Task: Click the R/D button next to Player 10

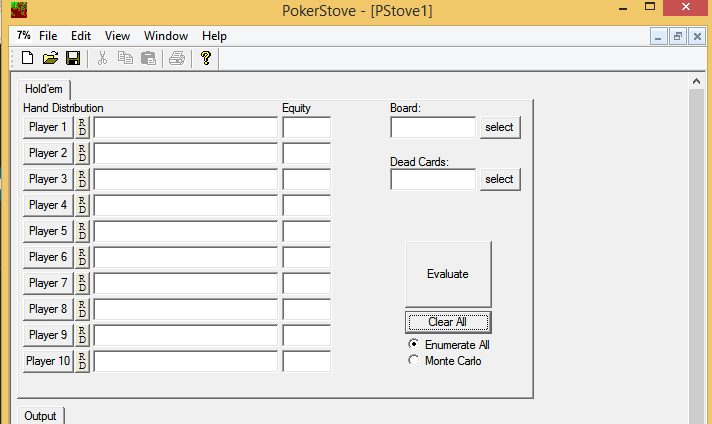Action: coord(82,361)
